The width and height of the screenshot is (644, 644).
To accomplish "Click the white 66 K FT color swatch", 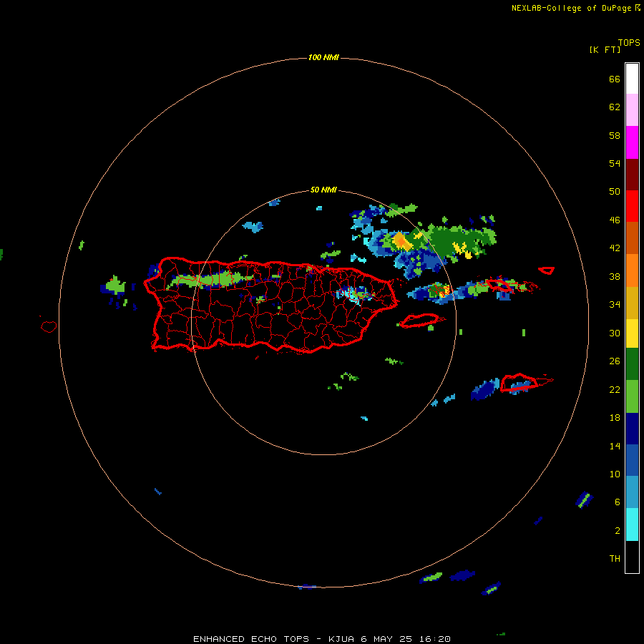I will click(632, 79).
